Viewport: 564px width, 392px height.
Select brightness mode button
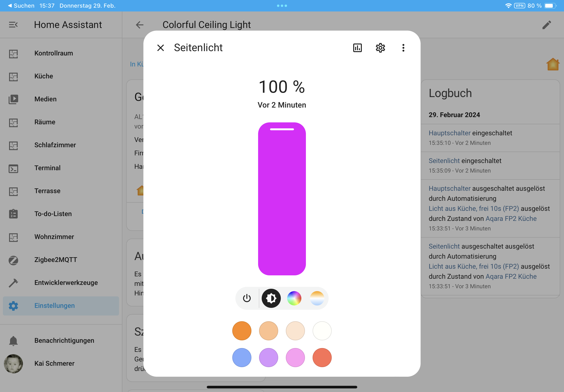[x=271, y=298]
